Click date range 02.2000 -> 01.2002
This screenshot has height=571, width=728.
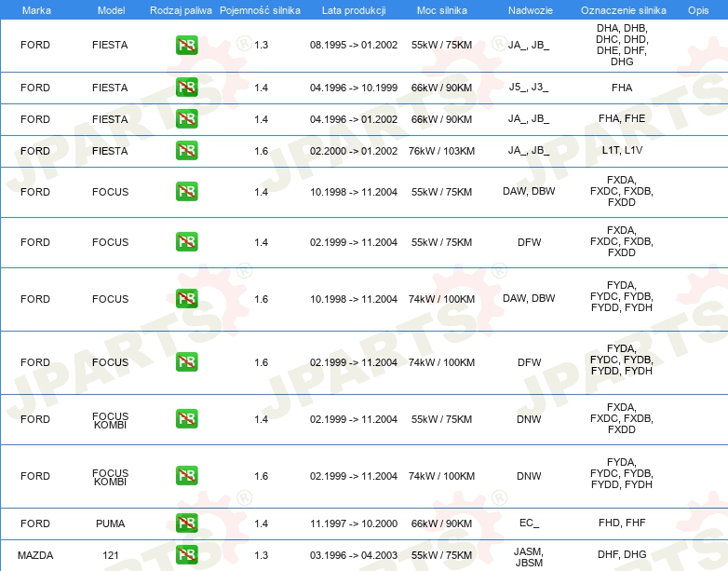click(354, 151)
